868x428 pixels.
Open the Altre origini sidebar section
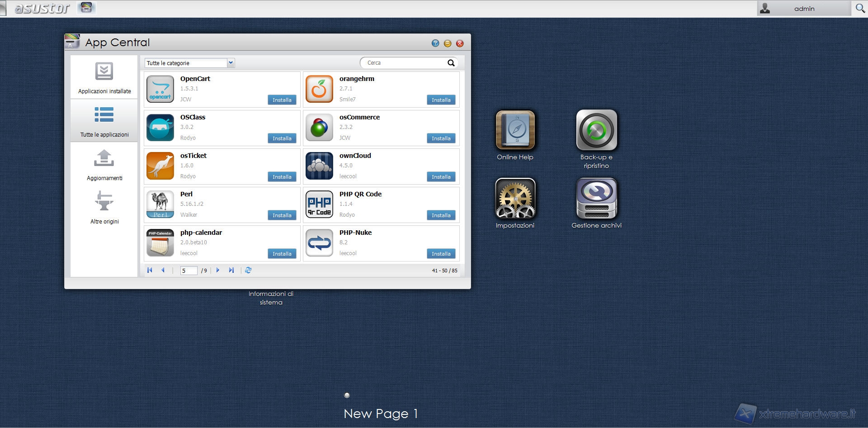click(x=104, y=208)
